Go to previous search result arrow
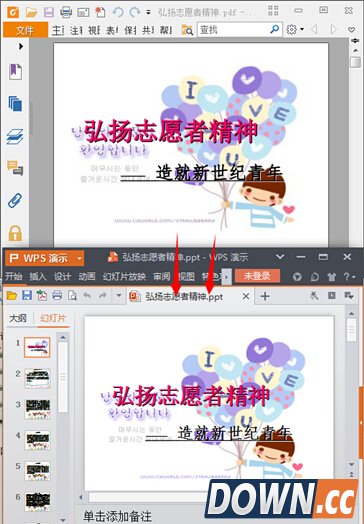 point(314,29)
